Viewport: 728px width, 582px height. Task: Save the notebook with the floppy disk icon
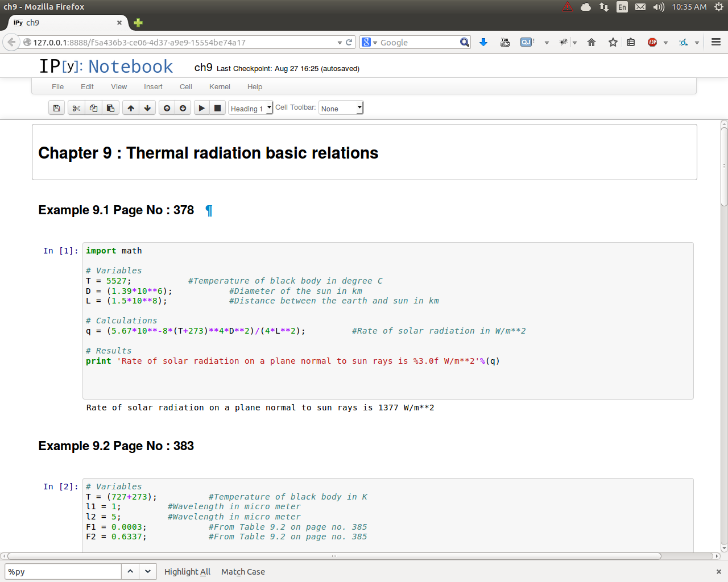point(56,108)
